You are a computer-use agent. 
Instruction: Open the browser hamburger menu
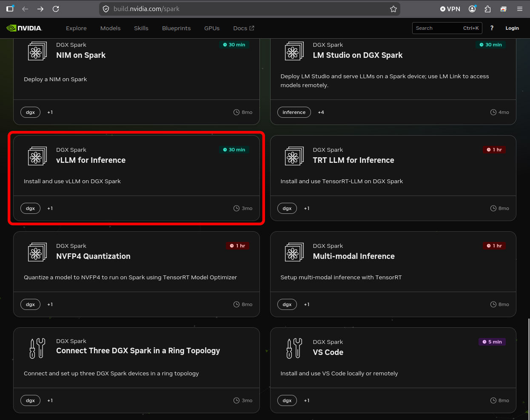click(520, 9)
